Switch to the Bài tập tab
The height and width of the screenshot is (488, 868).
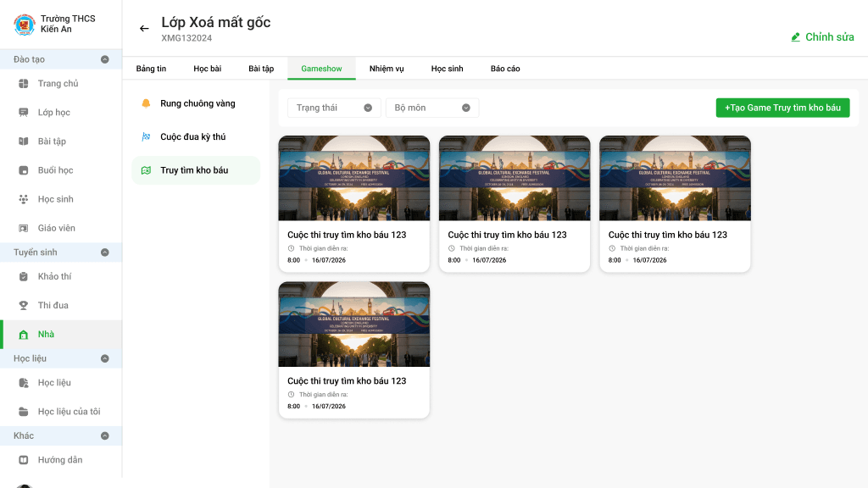point(261,69)
